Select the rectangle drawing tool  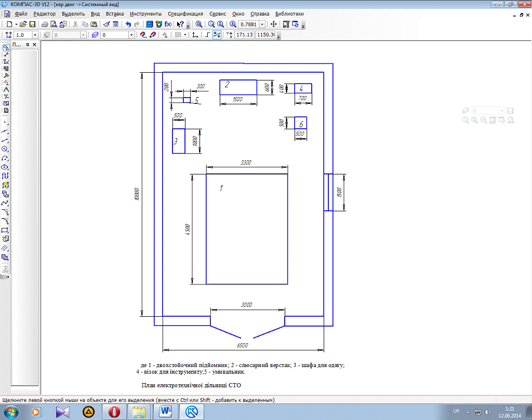(5, 230)
